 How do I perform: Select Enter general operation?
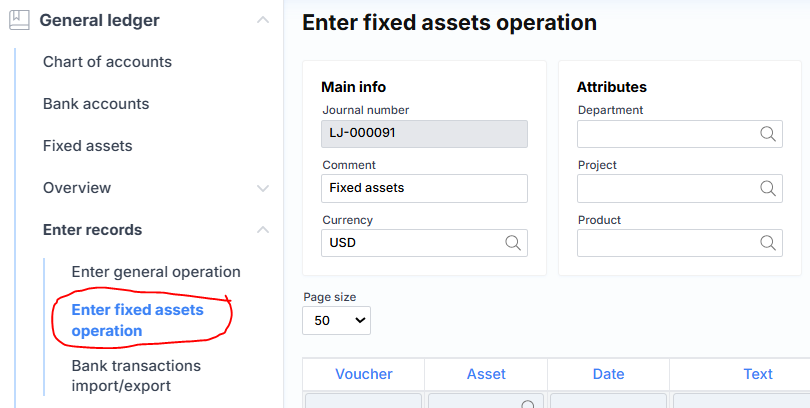click(156, 272)
